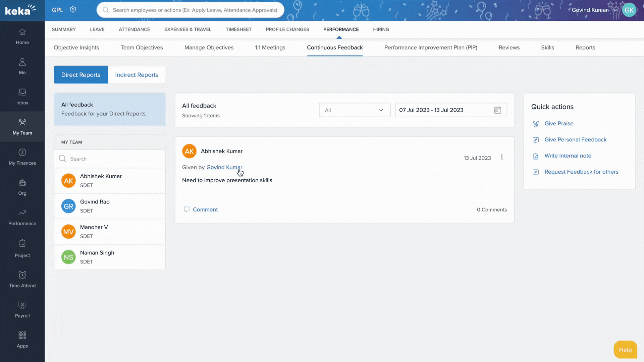
Task: Open the Apps grid icon
Action: (22, 336)
